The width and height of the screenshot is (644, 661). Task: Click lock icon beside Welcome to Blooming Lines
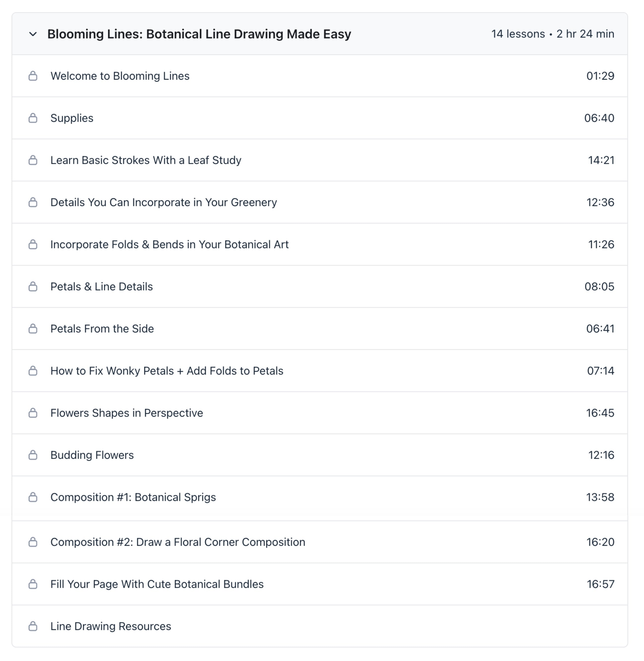[x=33, y=76]
